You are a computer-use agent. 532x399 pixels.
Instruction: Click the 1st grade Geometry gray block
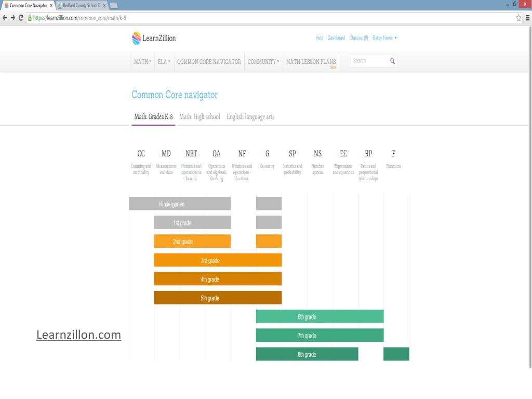coord(269,222)
